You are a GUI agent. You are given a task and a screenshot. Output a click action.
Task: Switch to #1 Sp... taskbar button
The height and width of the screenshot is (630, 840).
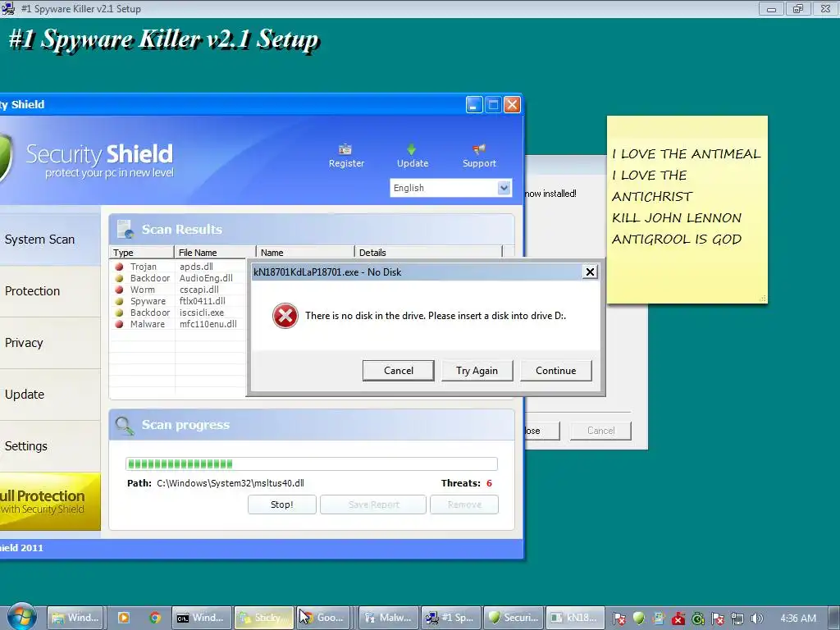pyautogui.click(x=451, y=618)
